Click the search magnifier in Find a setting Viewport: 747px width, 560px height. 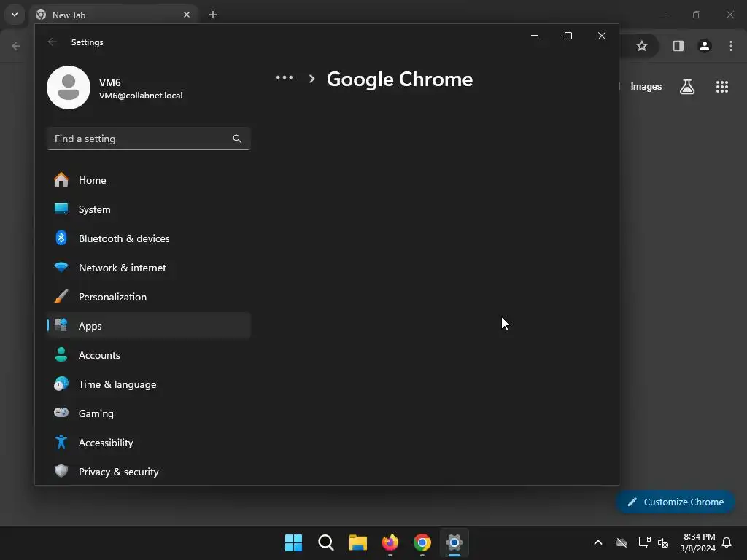coord(237,139)
